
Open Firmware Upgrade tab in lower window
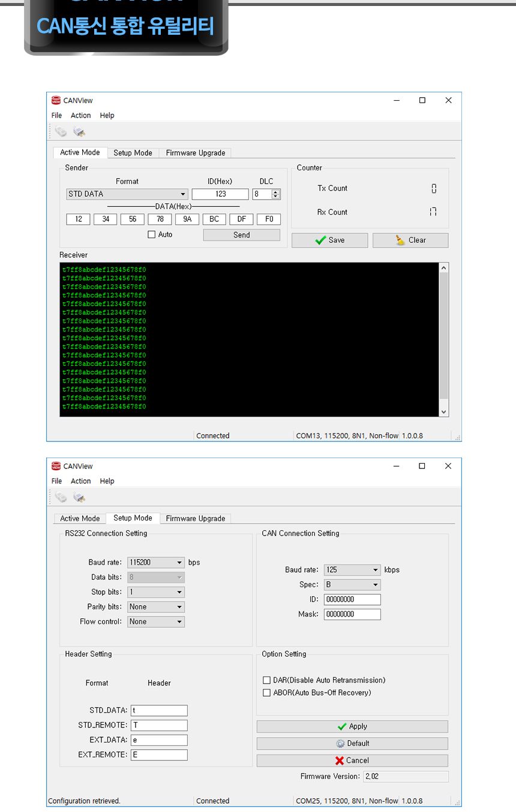(x=196, y=519)
